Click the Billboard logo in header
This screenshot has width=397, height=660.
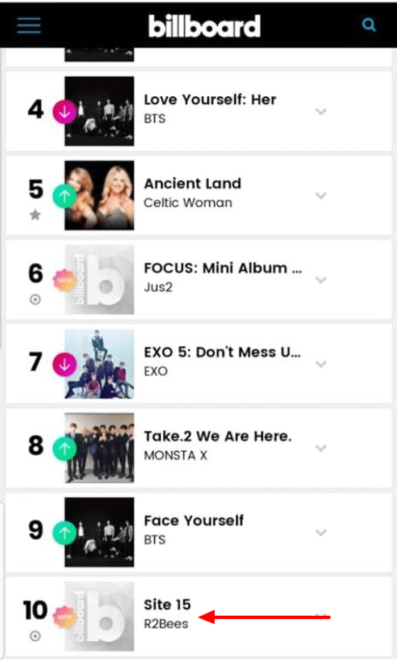click(x=205, y=26)
